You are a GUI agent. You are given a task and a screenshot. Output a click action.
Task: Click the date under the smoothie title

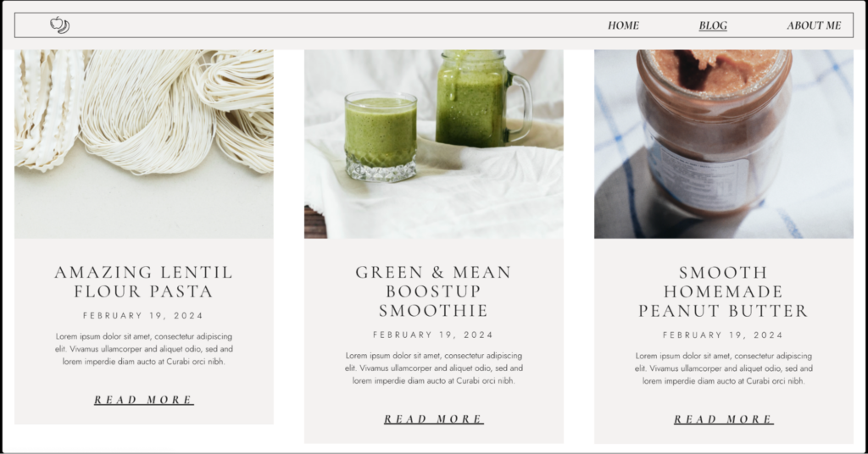tap(433, 335)
